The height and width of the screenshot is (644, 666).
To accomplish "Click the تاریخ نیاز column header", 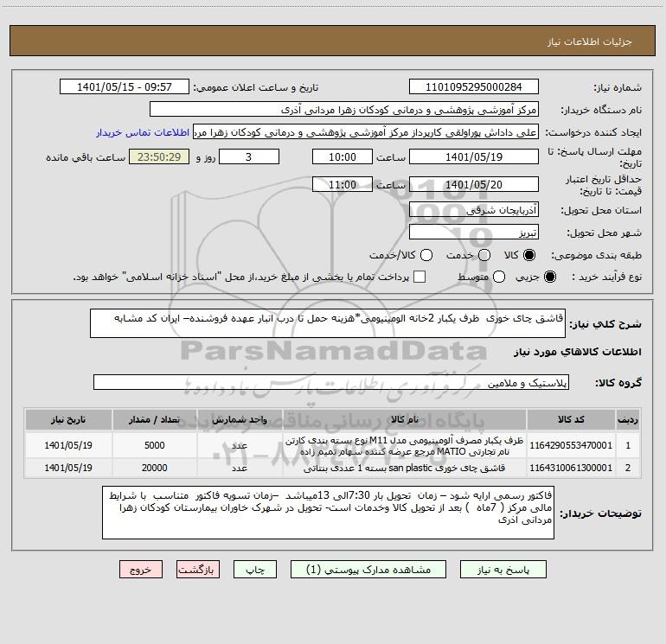I will [68, 419].
